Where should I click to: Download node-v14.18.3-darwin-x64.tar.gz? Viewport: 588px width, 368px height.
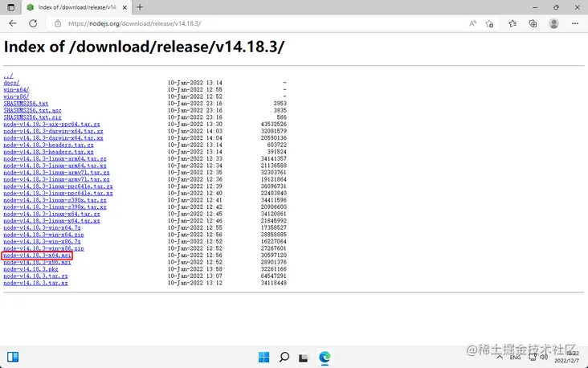[53, 131]
